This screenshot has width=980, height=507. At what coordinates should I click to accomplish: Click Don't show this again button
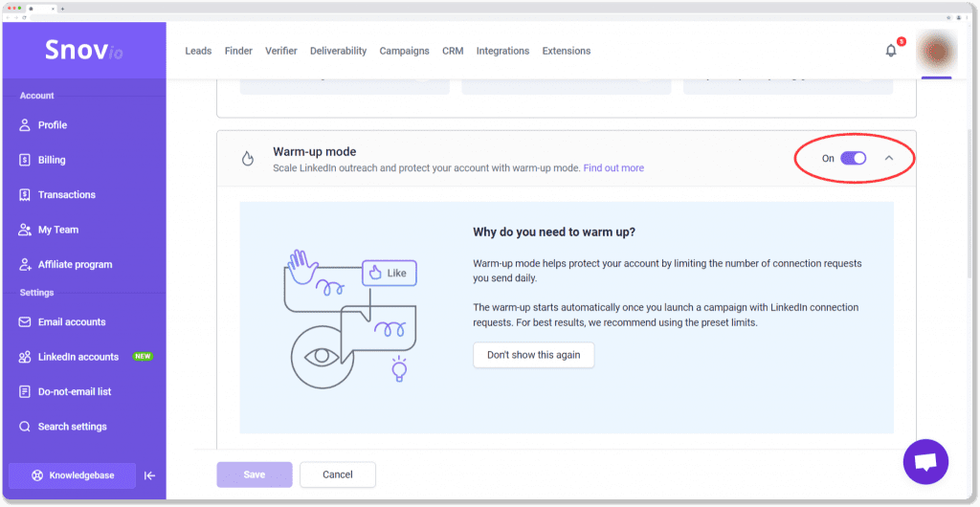click(533, 355)
